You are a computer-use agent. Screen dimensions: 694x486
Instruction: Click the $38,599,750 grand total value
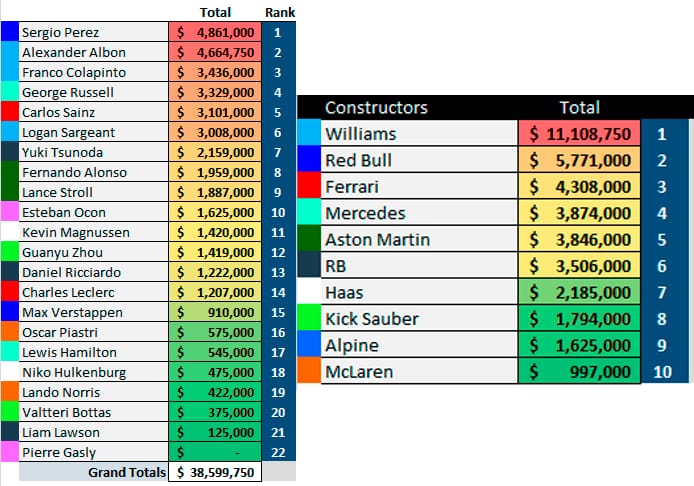point(216,470)
